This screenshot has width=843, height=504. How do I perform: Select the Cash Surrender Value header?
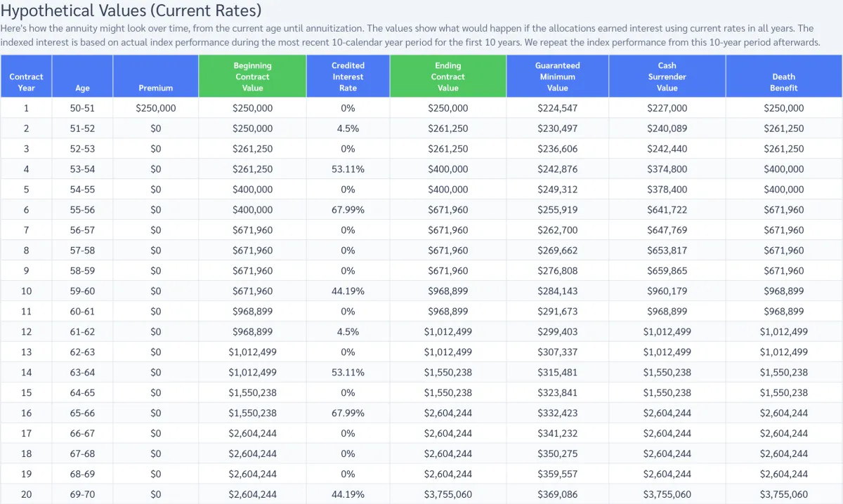point(667,77)
